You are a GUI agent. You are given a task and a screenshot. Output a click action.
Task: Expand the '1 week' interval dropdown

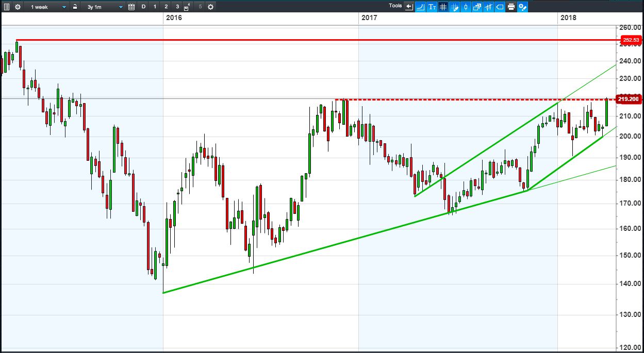[x=46, y=7]
